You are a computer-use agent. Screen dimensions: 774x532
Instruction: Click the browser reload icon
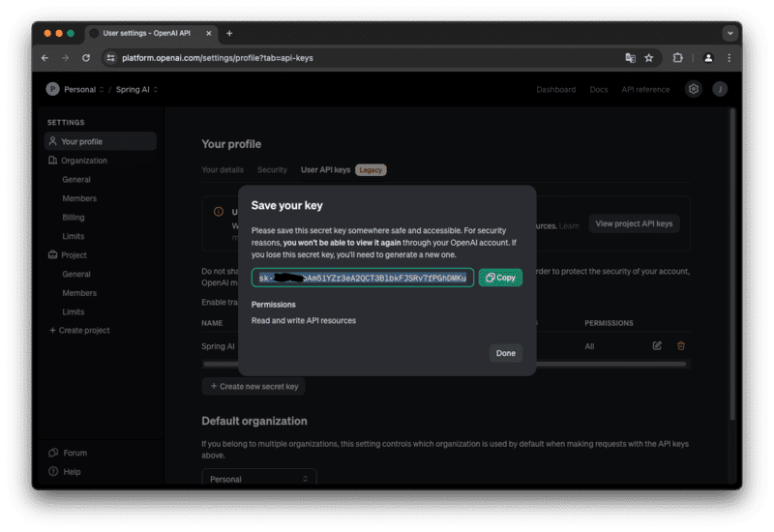click(86, 58)
